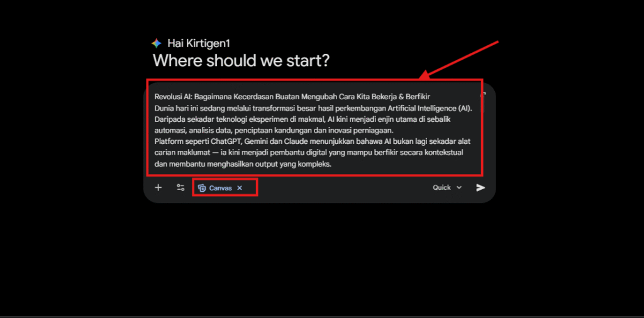Open the tools sliders icon
This screenshot has height=318, width=644.
(x=180, y=187)
